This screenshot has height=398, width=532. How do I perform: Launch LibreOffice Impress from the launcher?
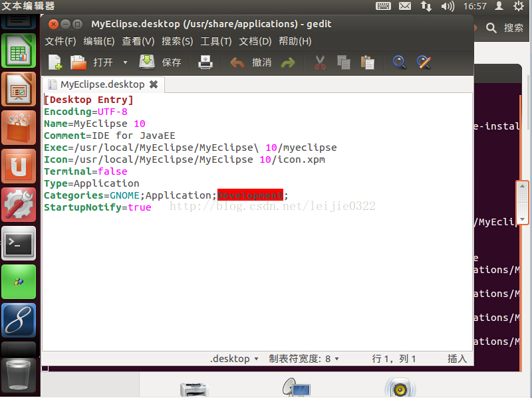[19, 89]
